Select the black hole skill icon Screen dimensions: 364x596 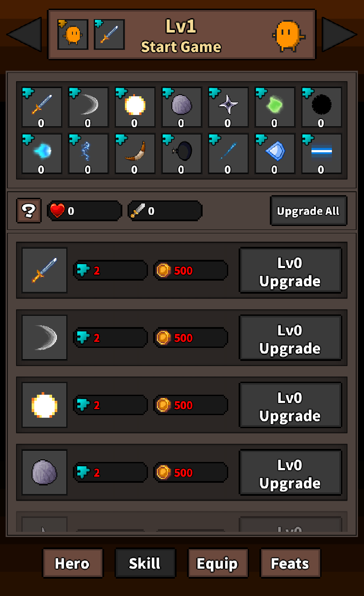(321, 107)
